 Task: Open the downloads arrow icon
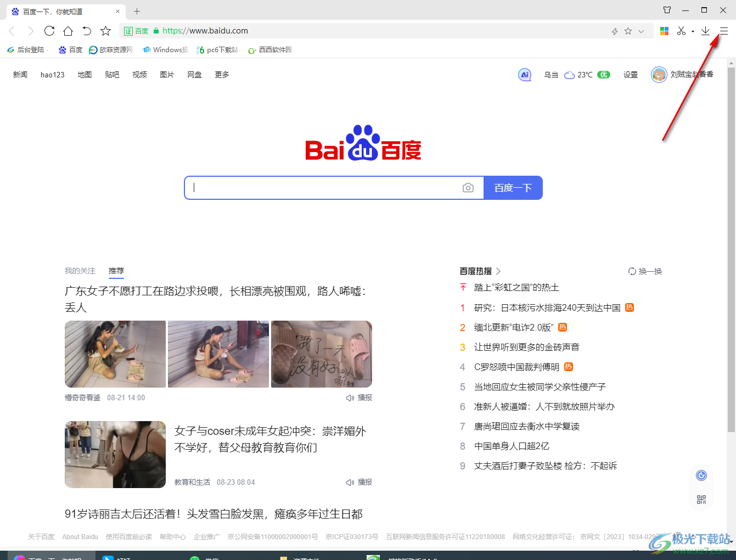(706, 31)
